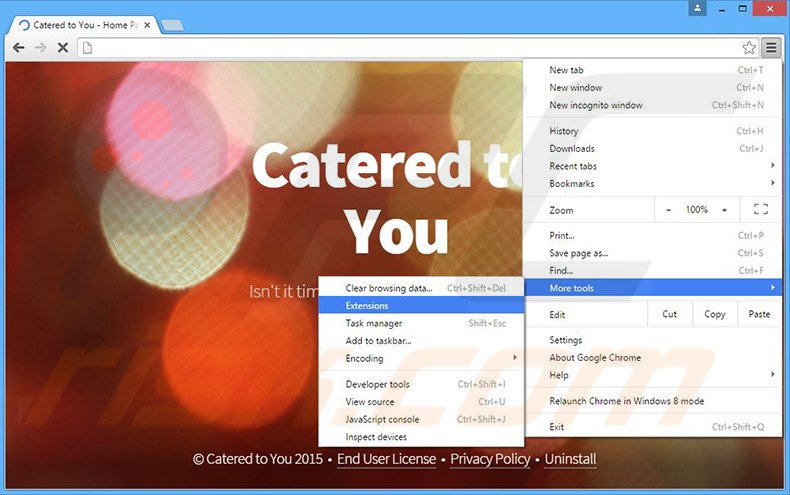Close the Catered to You tab

coord(147,25)
